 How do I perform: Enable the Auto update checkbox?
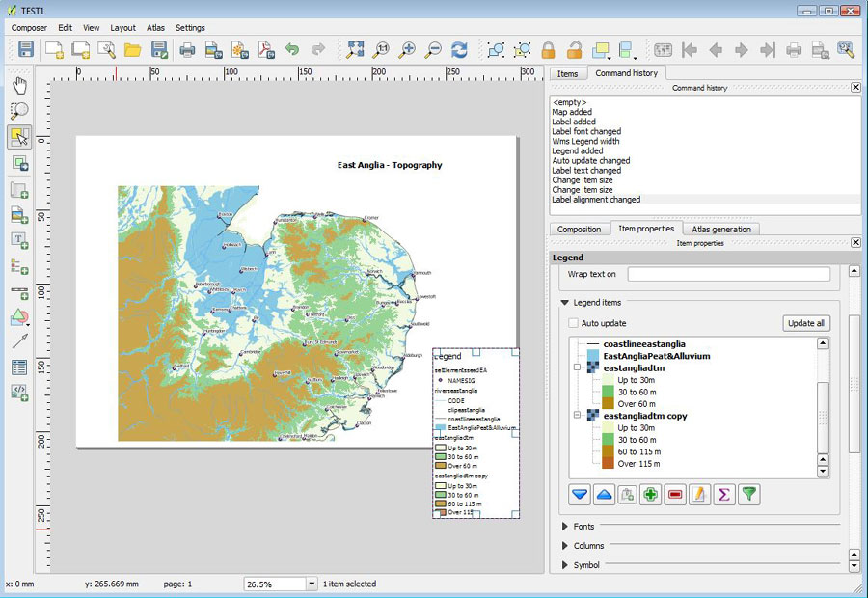[574, 323]
